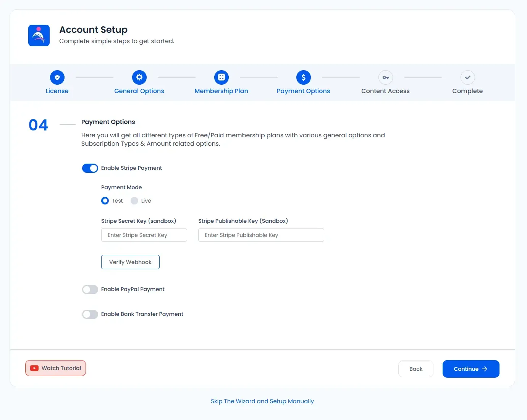Viewport: 527px width, 420px height.
Task: Click the Membership Plan chat icon
Action: pos(221,77)
